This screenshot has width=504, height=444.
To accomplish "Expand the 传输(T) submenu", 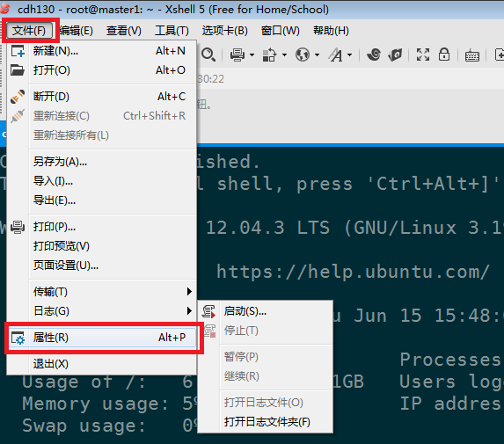I will [x=101, y=292].
